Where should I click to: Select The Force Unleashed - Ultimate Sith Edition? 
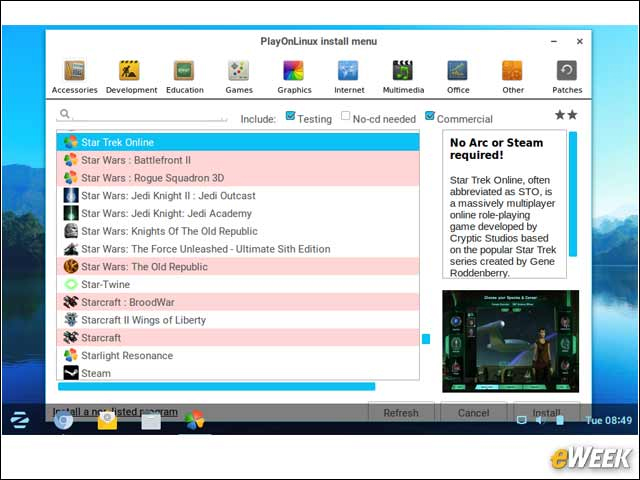click(238, 249)
